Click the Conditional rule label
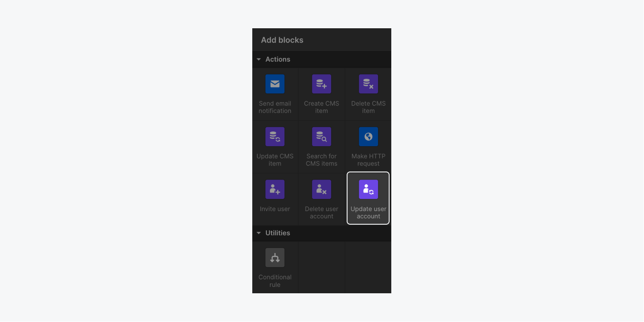The height and width of the screenshot is (322, 644). coord(275,281)
